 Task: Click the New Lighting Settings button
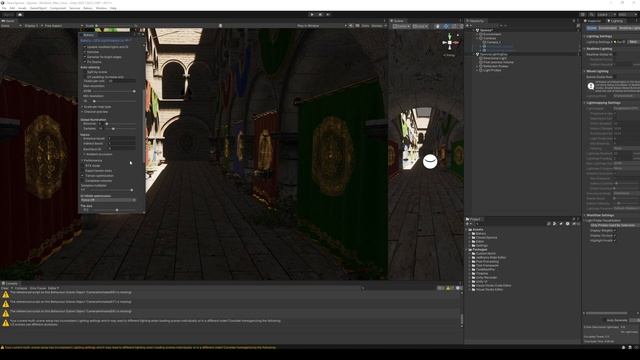[633, 42]
